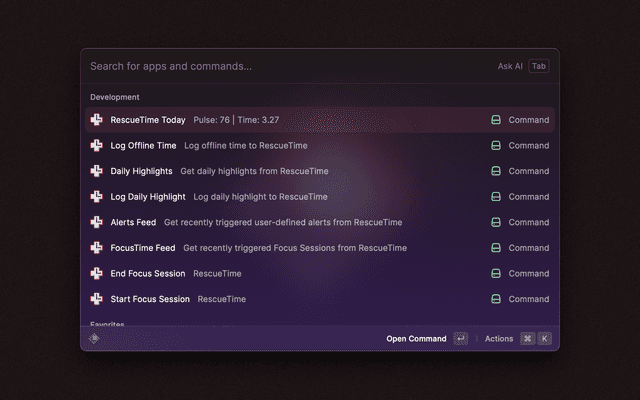
Task: Choose the Daily Highlights command
Action: click(x=141, y=171)
